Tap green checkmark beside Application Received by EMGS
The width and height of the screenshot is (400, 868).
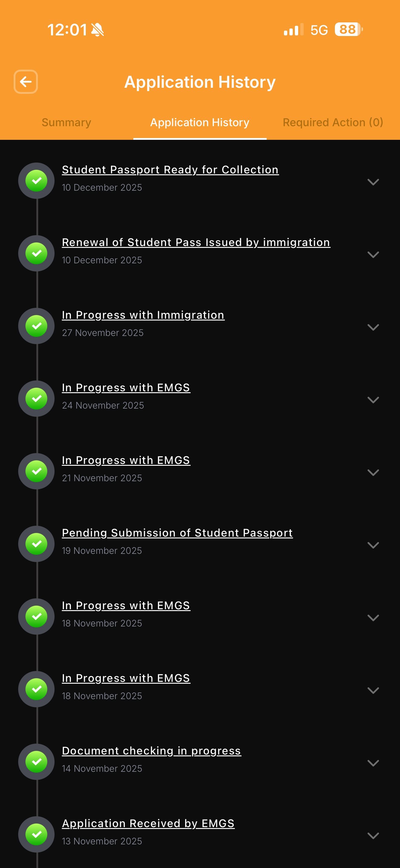pyautogui.click(x=36, y=834)
